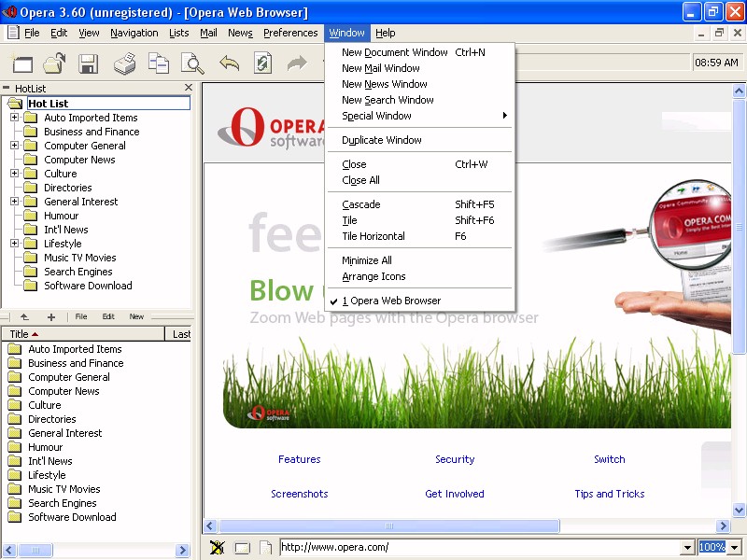Screen dimensions: 747x560
Task: Click HotList horizontal scroll right arrow
Action: 182,551
